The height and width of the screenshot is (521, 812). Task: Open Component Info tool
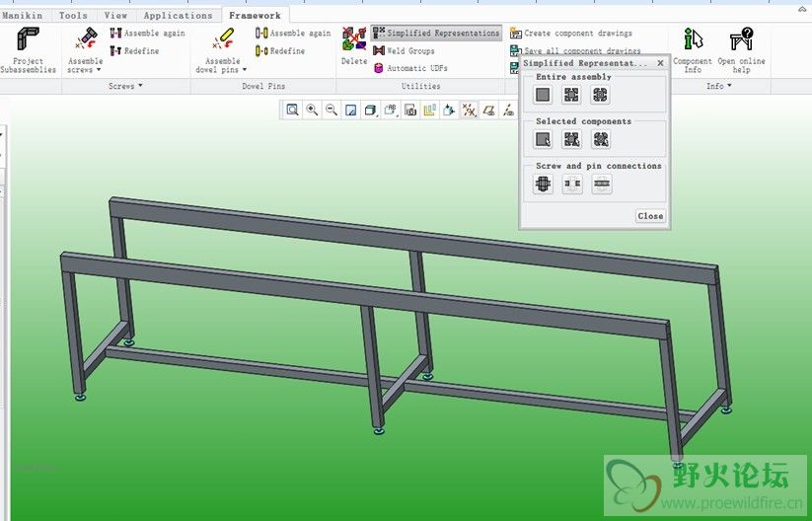(693, 50)
